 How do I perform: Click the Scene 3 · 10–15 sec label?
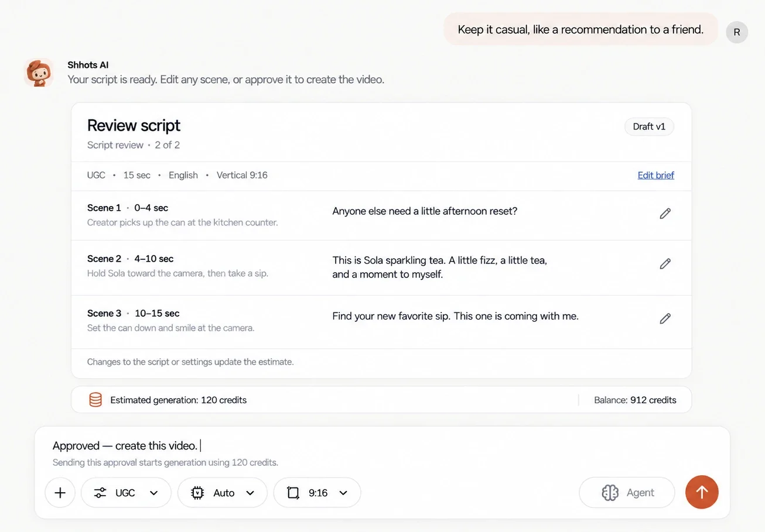pyautogui.click(x=134, y=313)
